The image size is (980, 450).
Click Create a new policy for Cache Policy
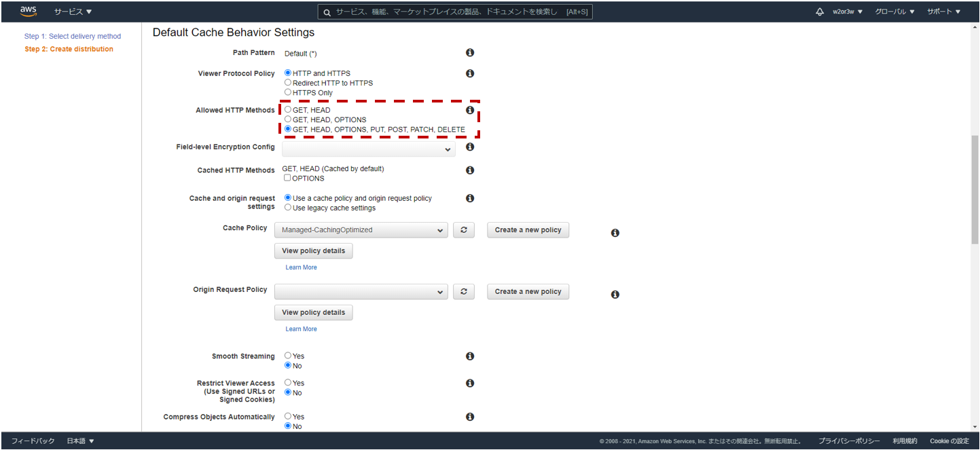(x=528, y=230)
